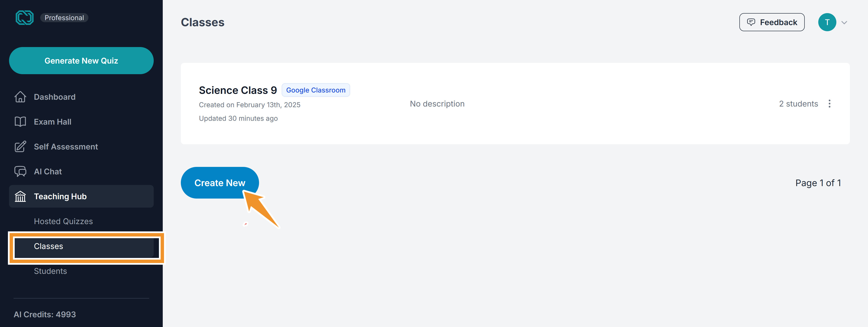Click the Dashboard home icon
Viewport: 868px width, 327px height.
[x=20, y=97]
